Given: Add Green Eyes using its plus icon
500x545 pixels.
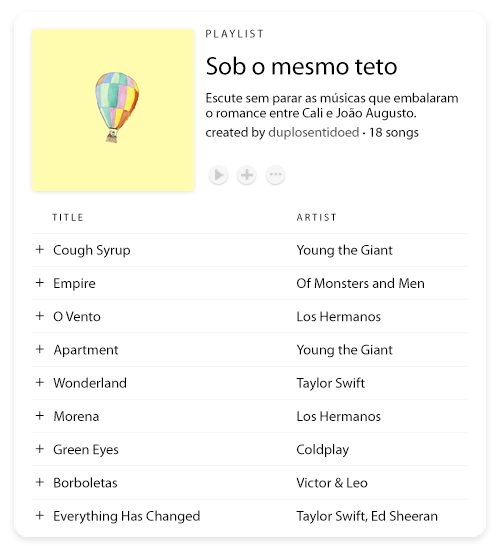Looking at the screenshot, I should (x=40, y=449).
